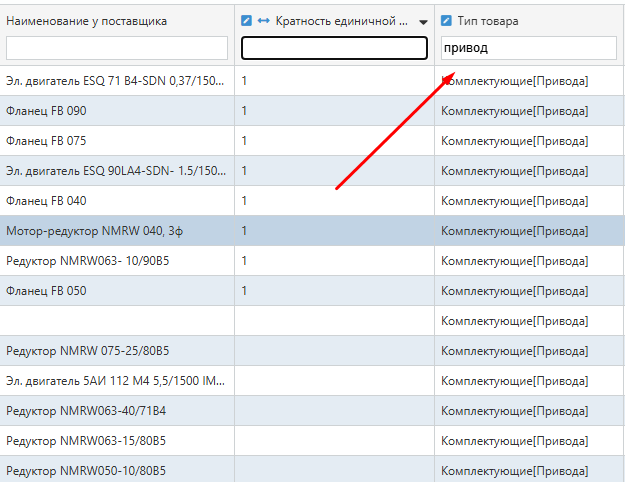Image resolution: width=625 pixels, height=482 pixels.
Task: Sort by Наименование у поставщика column header
Action: coord(86,21)
